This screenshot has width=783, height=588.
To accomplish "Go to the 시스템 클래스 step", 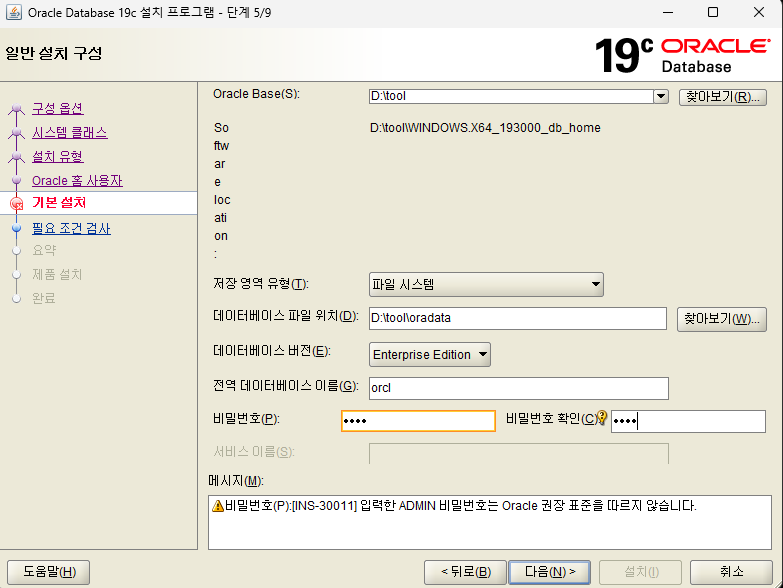I will 69,132.
